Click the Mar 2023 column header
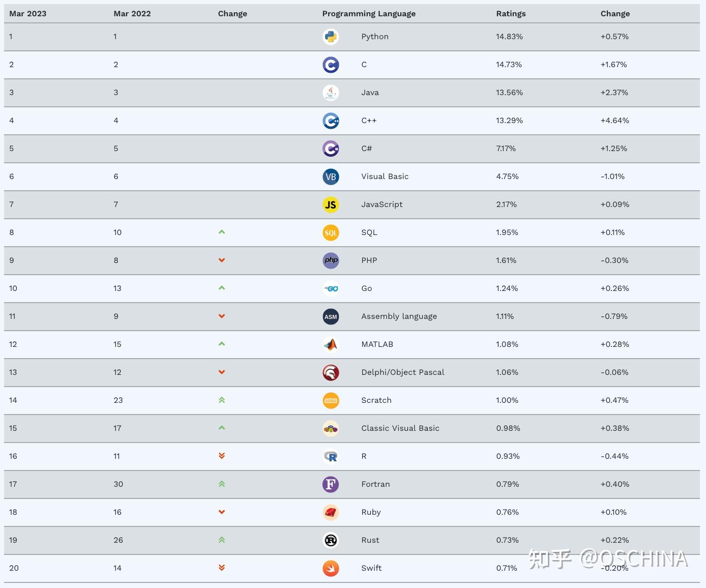Image resolution: width=706 pixels, height=588 pixels. point(27,14)
